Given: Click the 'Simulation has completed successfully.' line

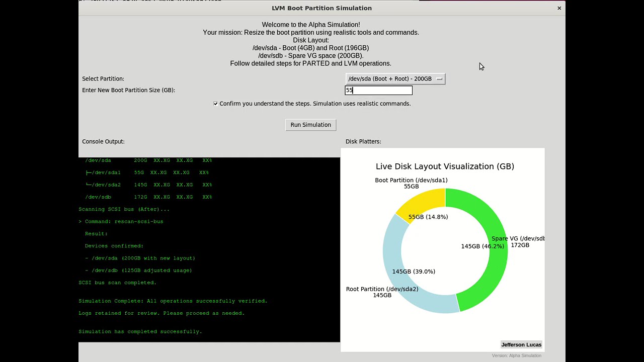Looking at the screenshot, I should (x=140, y=332).
